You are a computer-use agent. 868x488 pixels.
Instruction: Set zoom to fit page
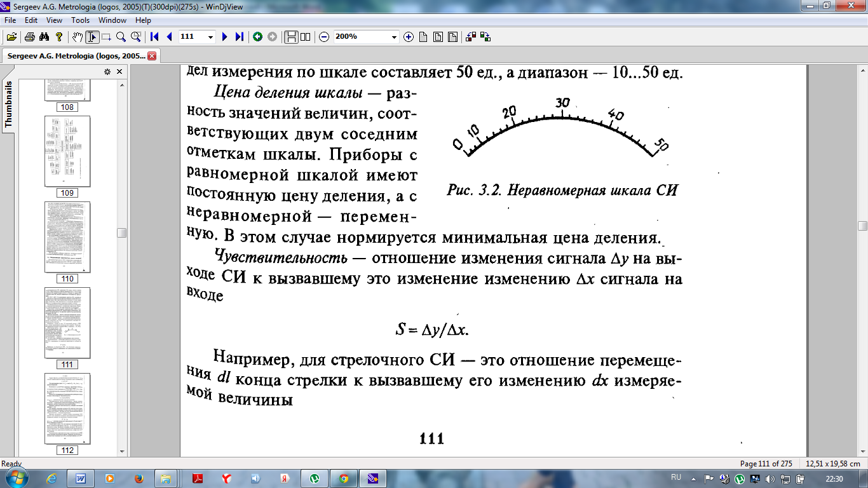pos(438,37)
